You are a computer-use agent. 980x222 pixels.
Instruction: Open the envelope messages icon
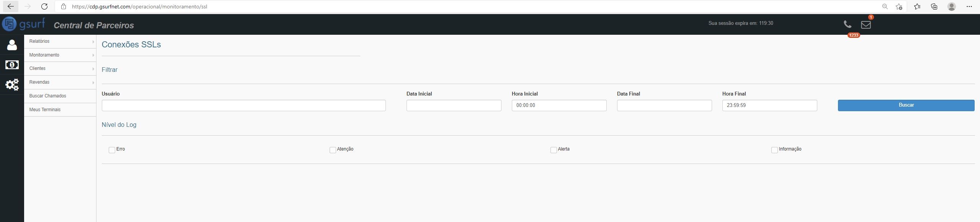[866, 24]
